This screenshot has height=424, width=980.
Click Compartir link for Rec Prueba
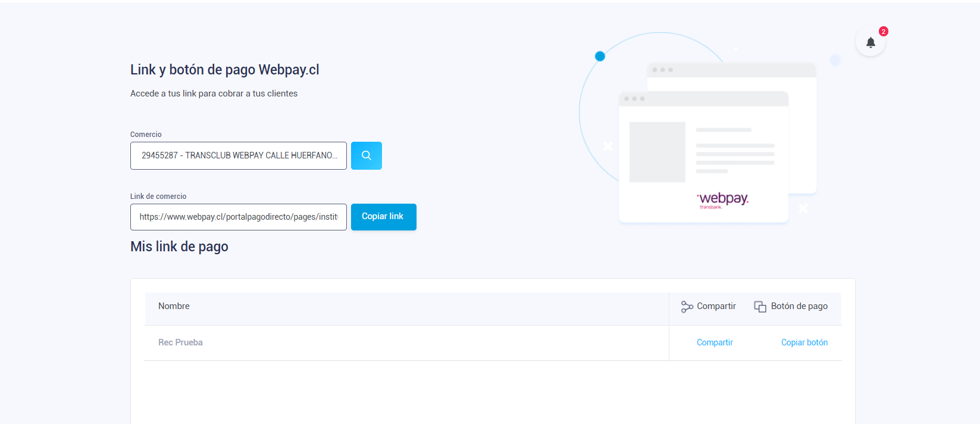715,342
